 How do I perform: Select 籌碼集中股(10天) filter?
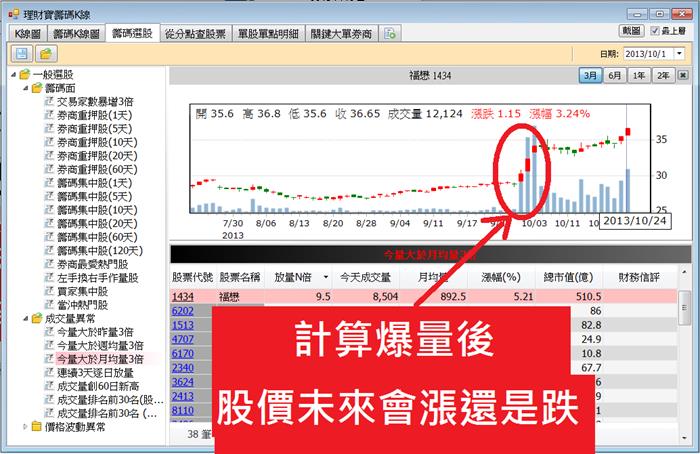click(x=97, y=210)
